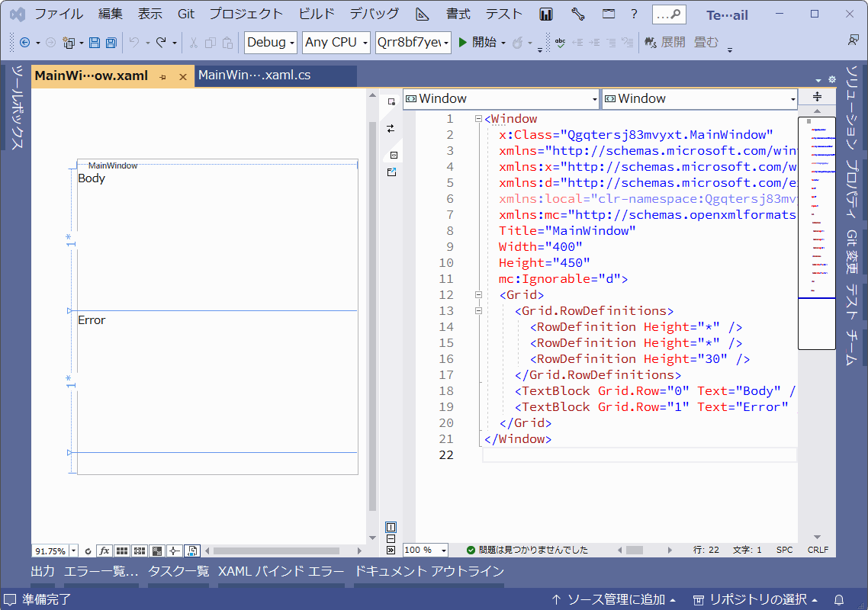Click the wrench icon in menu bar

577,14
